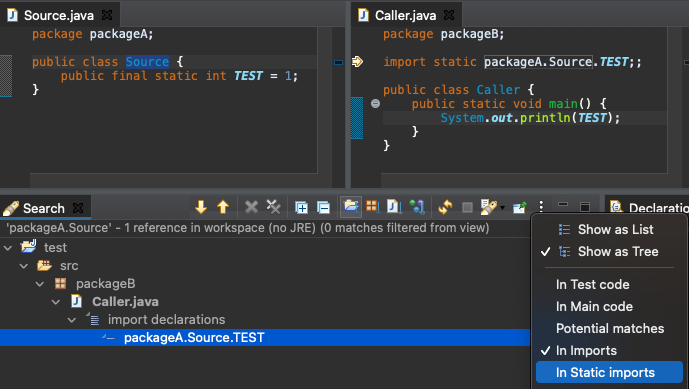689x389 pixels.
Task: Click main method name in Caller.java
Action: point(563,103)
